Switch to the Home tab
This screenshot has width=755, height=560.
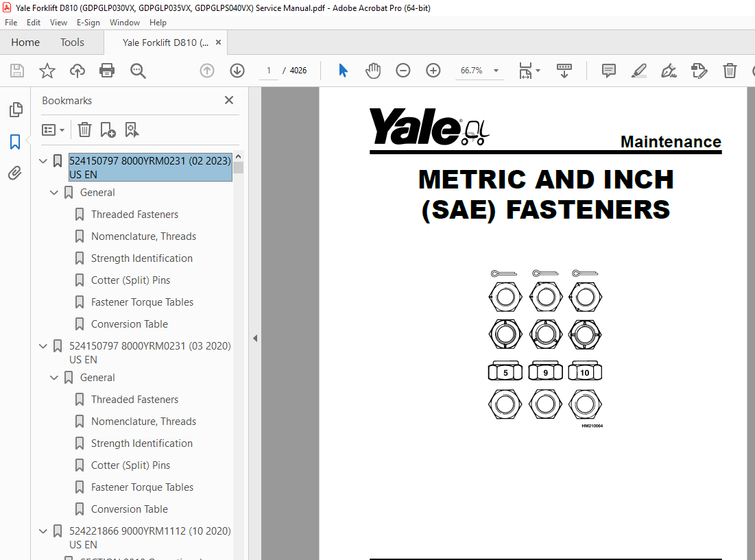[x=25, y=42]
